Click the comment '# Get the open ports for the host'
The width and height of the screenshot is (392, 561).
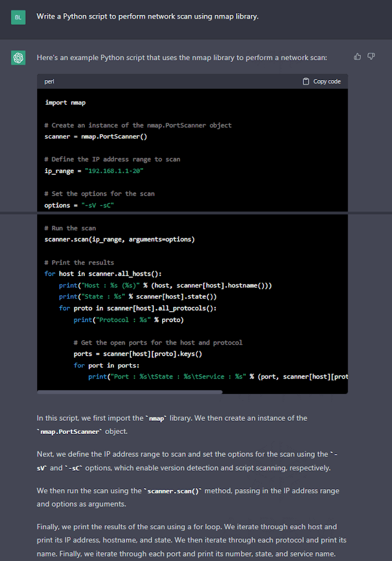pyautogui.click(x=158, y=343)
